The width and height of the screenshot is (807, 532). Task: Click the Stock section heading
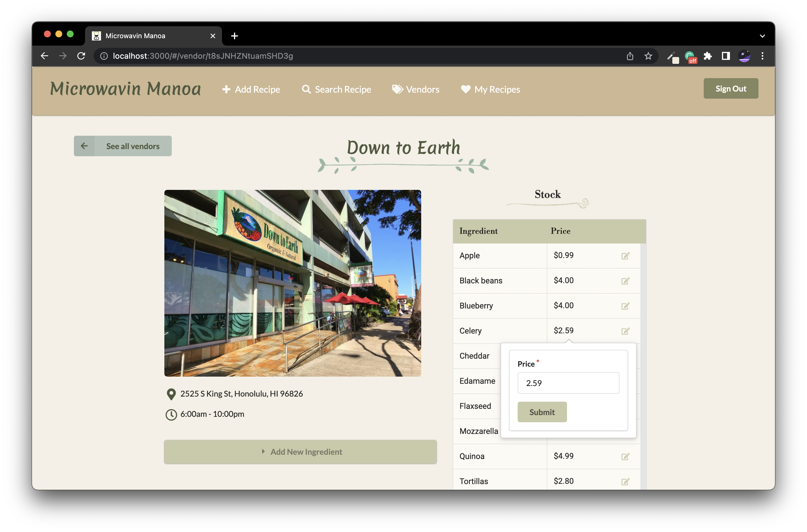coord(548,195)
